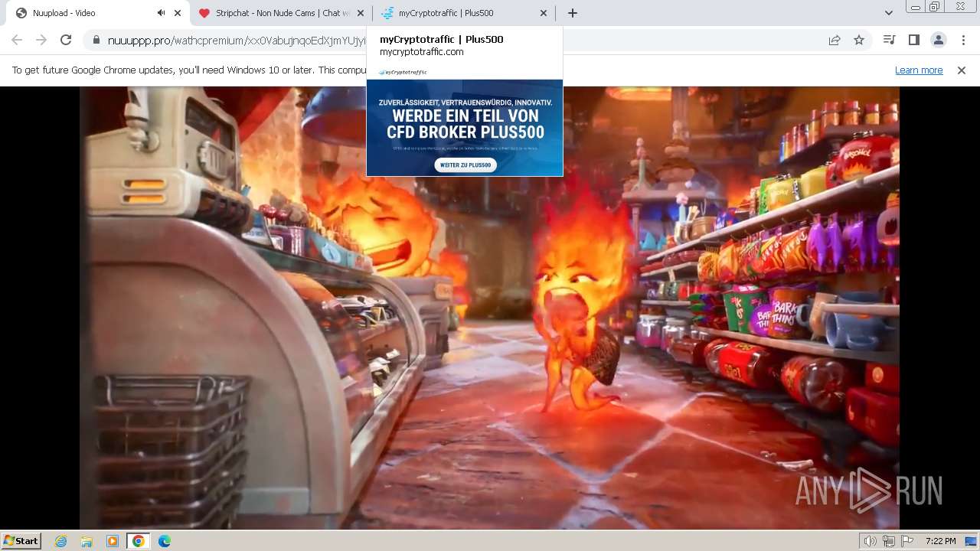The width and height of the screenshot is (980, 551).
Task: Launch Microsoft Edge from taskbar
Action: pyautogui.click(x=164, y=541)
